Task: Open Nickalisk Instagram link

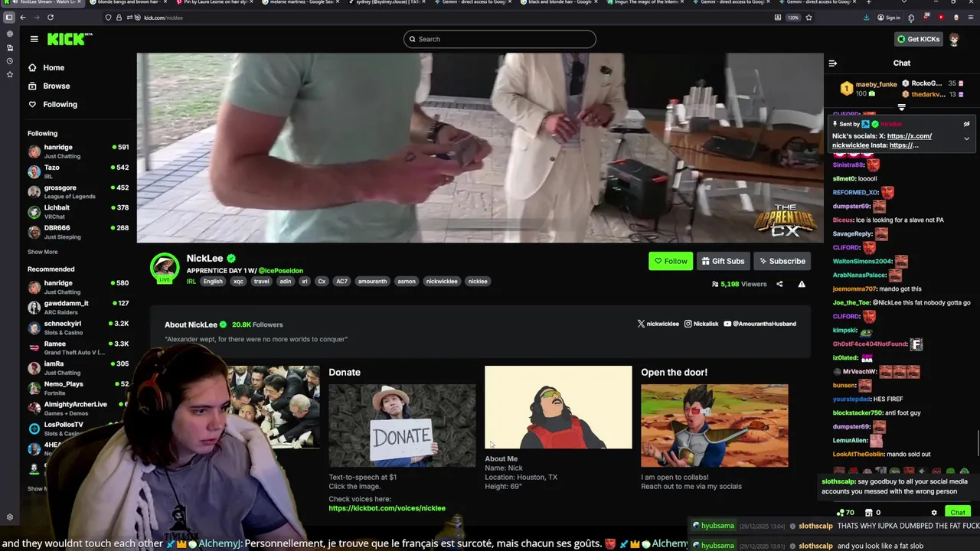Action: coord(701,324)
